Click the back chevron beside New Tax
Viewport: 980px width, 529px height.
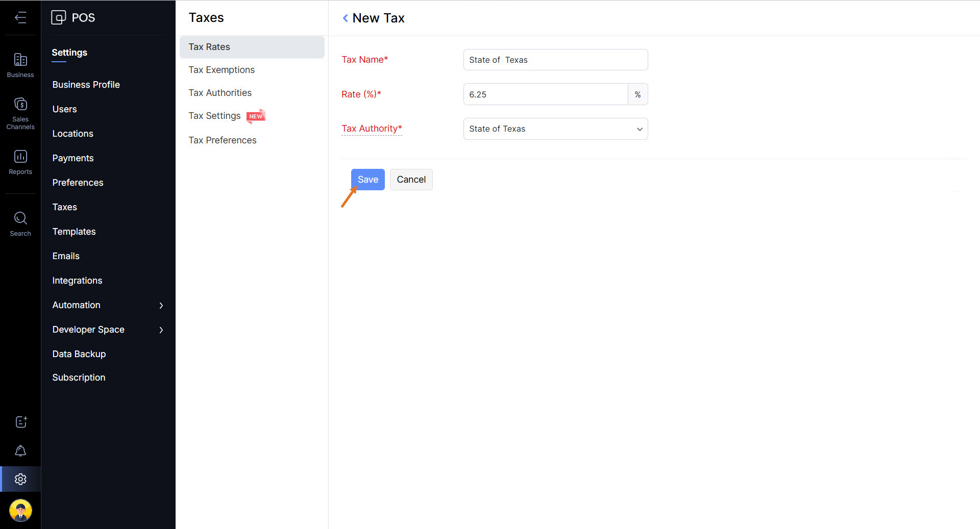coord(346,18)
